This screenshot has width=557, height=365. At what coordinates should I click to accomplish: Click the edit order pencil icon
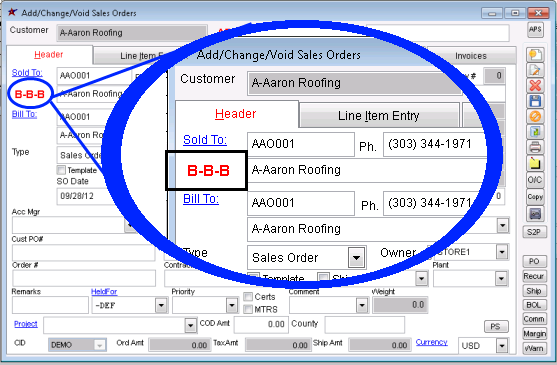(535, 70)
